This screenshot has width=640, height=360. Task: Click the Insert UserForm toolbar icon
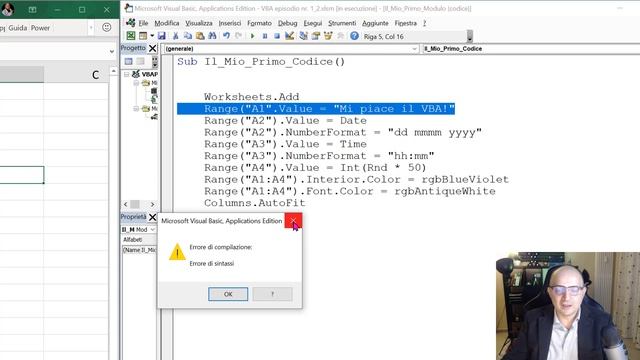(142, 36)
